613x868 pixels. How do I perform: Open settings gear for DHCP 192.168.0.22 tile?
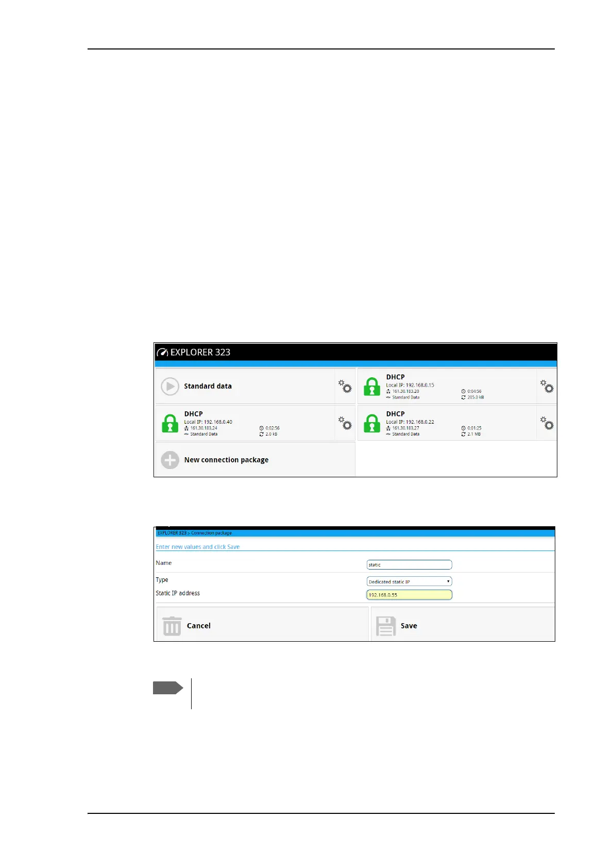(547, 423)
